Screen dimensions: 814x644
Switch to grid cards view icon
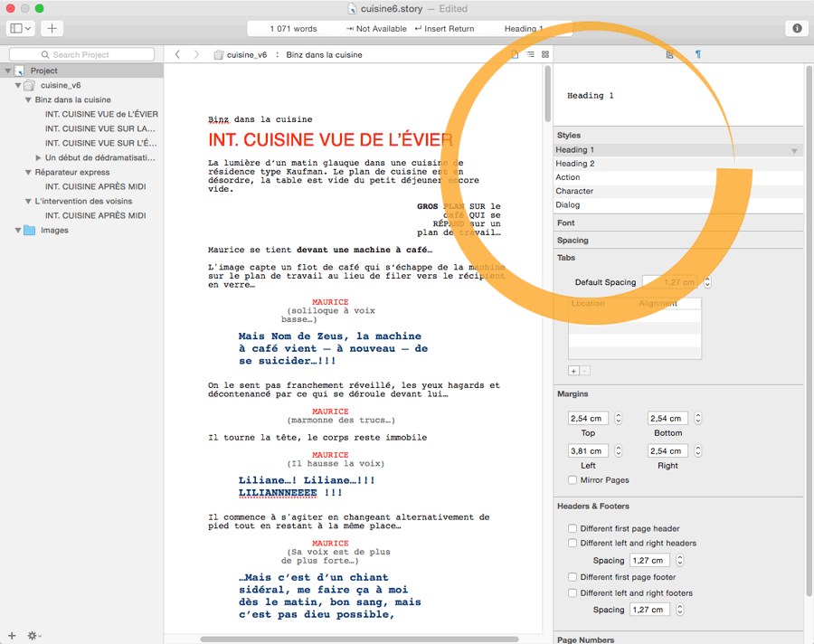[545, 54]
